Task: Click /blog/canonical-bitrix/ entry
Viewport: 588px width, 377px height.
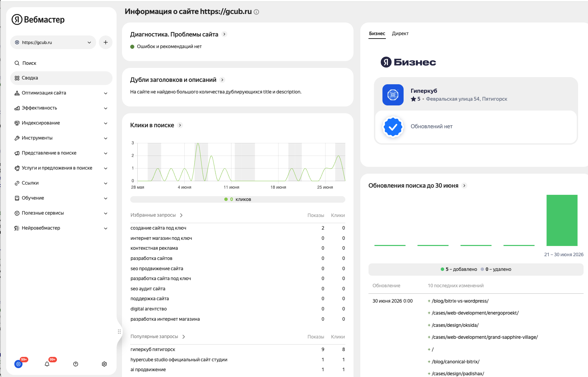Action: point(455,362)
